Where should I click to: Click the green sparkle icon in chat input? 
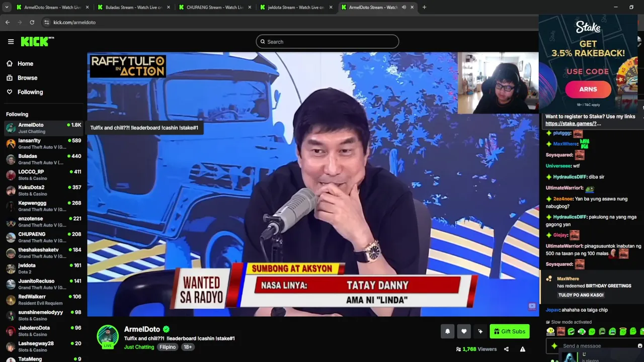tap(554, 346)
